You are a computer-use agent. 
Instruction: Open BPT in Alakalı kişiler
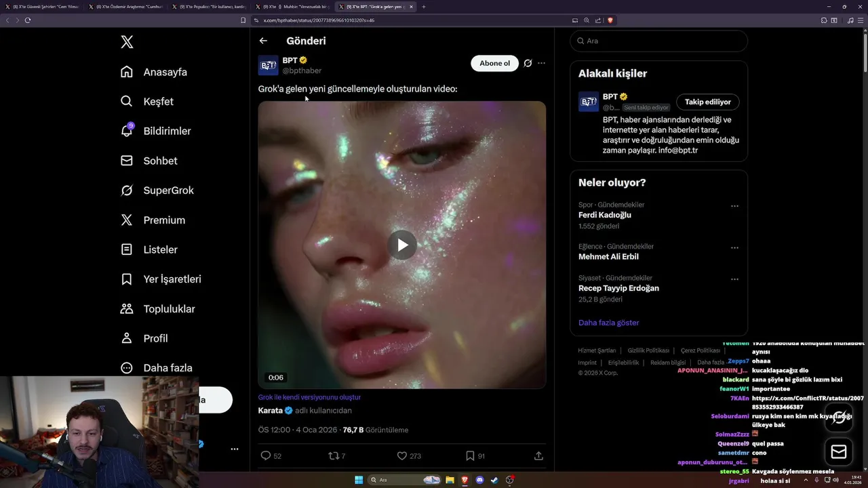pos(610,97)
